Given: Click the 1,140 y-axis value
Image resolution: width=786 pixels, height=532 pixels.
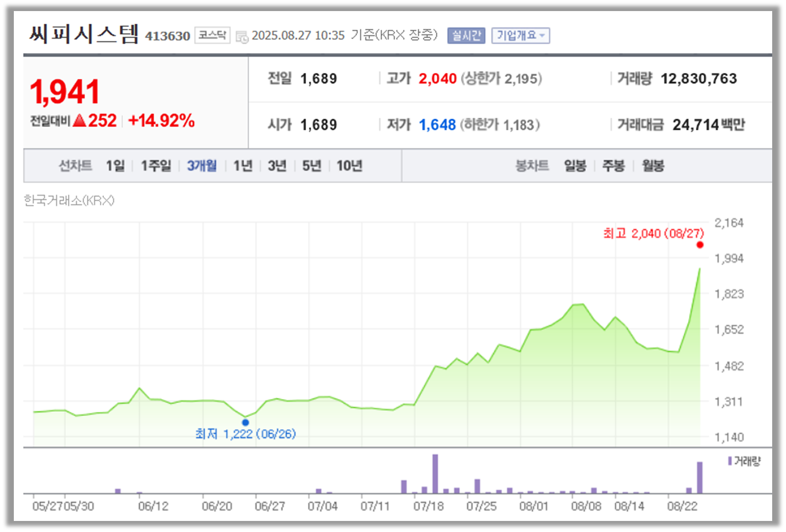Looking at the screenshot, I should click(729, 438).
